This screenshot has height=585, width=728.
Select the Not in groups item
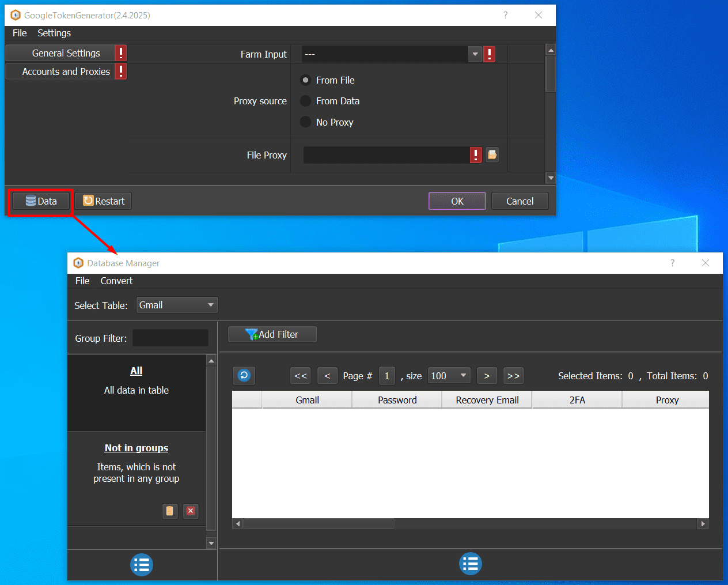point(136,478)
